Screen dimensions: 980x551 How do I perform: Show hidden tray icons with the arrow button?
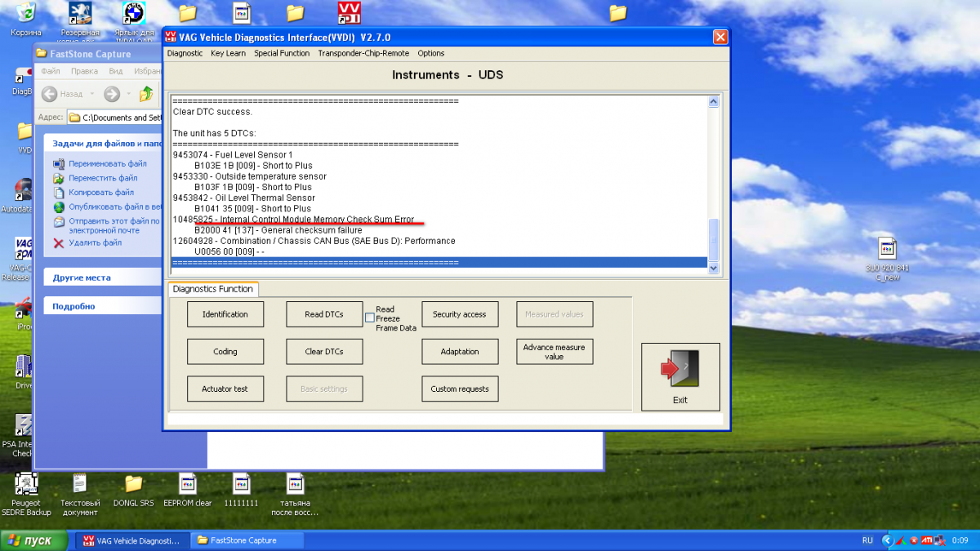886,540
